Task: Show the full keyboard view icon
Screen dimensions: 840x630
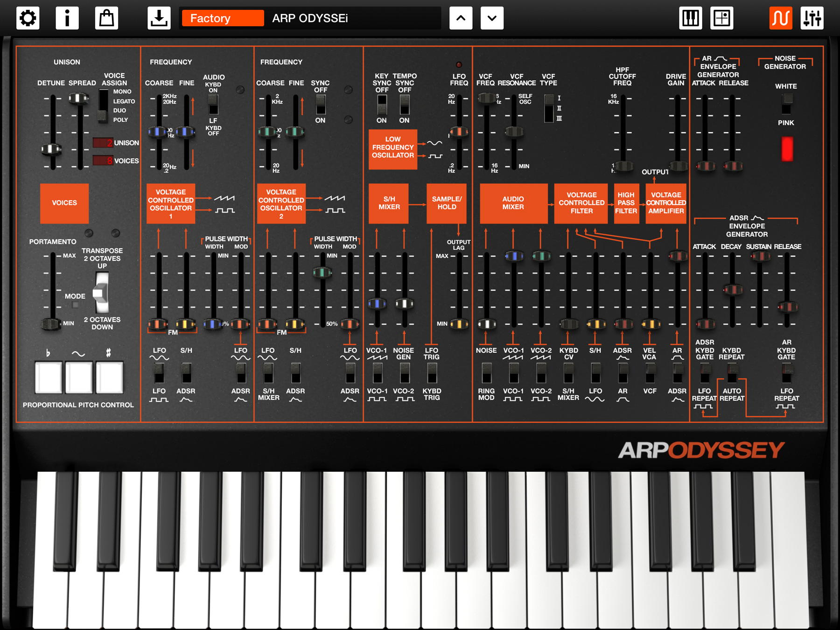Action: [690, 18]
